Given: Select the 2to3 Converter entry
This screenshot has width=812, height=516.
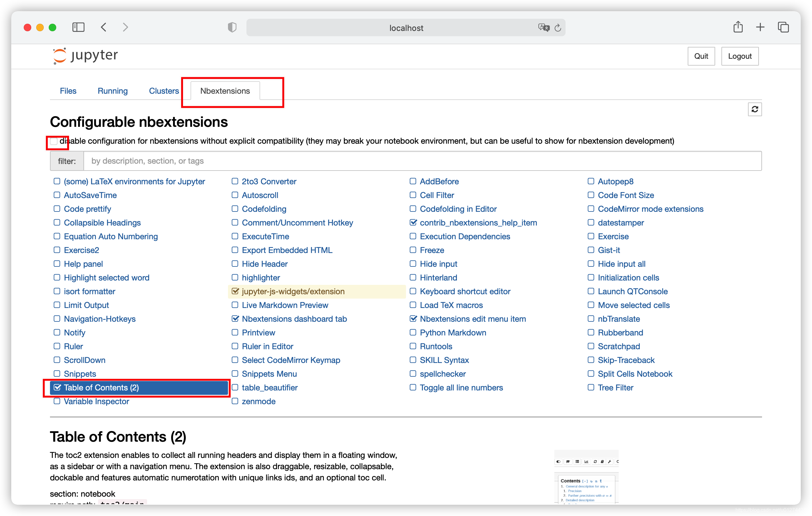Looking at the screenshot, I should (x=269, y=181).
